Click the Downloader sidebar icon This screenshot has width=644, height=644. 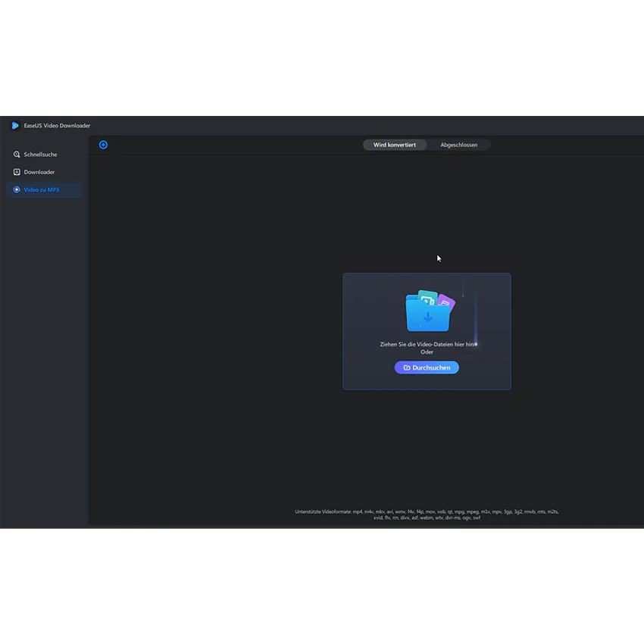coord(17,172)
